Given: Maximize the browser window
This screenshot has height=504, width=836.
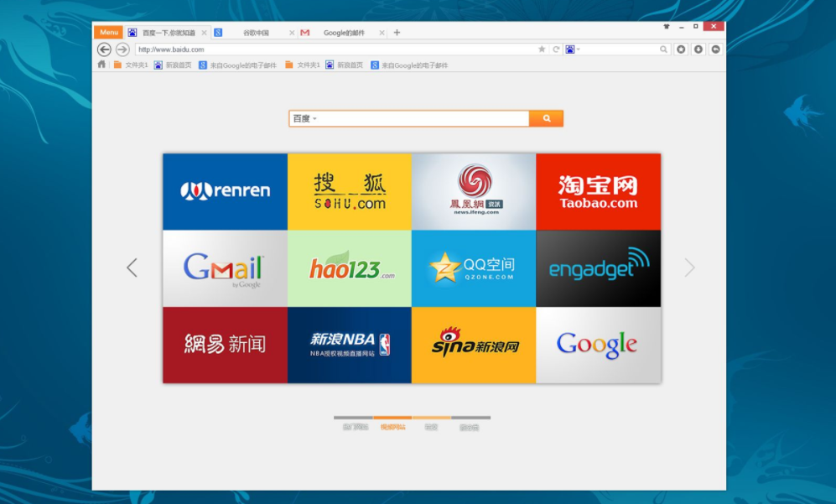Looking at the screenshot, I should tap(696, 26).
